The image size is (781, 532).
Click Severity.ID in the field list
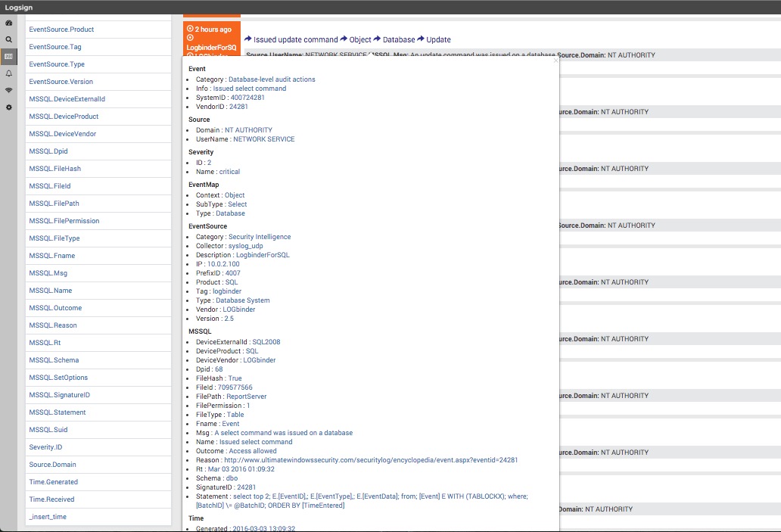click(x=98, y=448)
